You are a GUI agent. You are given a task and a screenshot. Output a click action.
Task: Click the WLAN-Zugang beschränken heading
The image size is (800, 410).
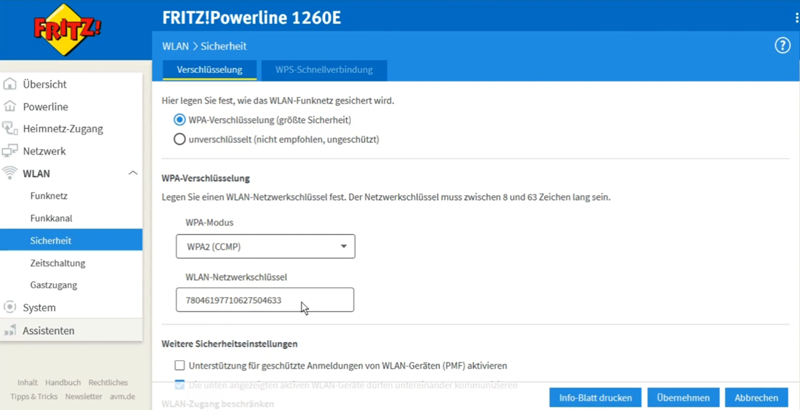[x=218, y=404]
